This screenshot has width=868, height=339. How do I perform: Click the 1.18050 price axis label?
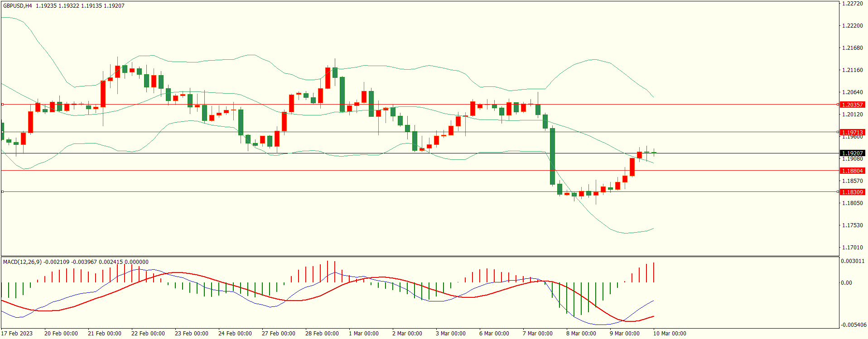[x=852, y=203]
